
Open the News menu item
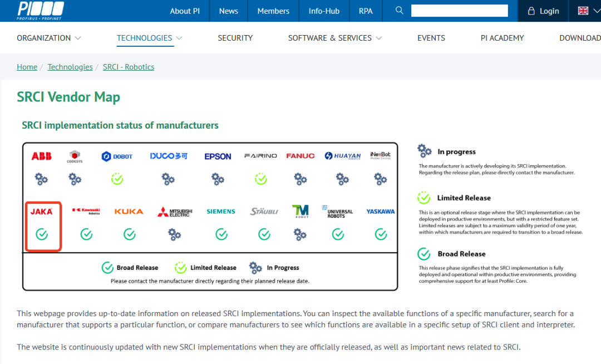click(x=229, y=11)
